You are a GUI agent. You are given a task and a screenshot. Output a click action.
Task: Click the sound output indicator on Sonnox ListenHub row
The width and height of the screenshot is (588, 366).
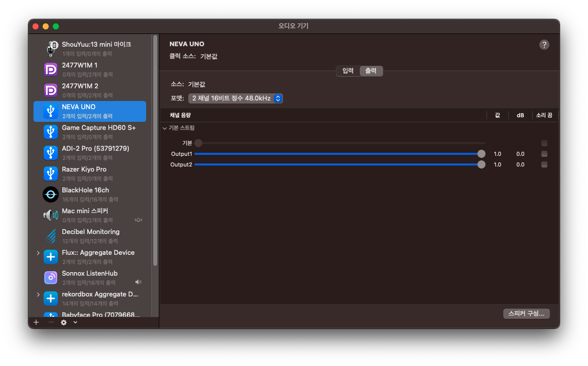coord(139,282)
